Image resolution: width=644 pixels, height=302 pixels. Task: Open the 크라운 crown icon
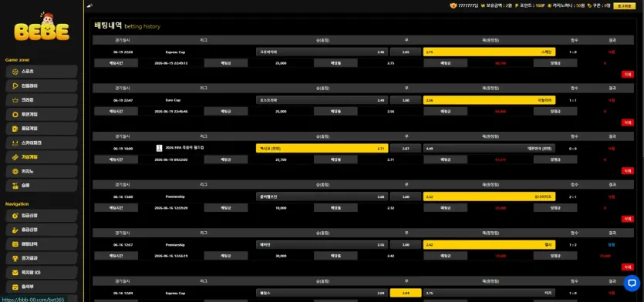pyautogui.click(x=15, y=99)
